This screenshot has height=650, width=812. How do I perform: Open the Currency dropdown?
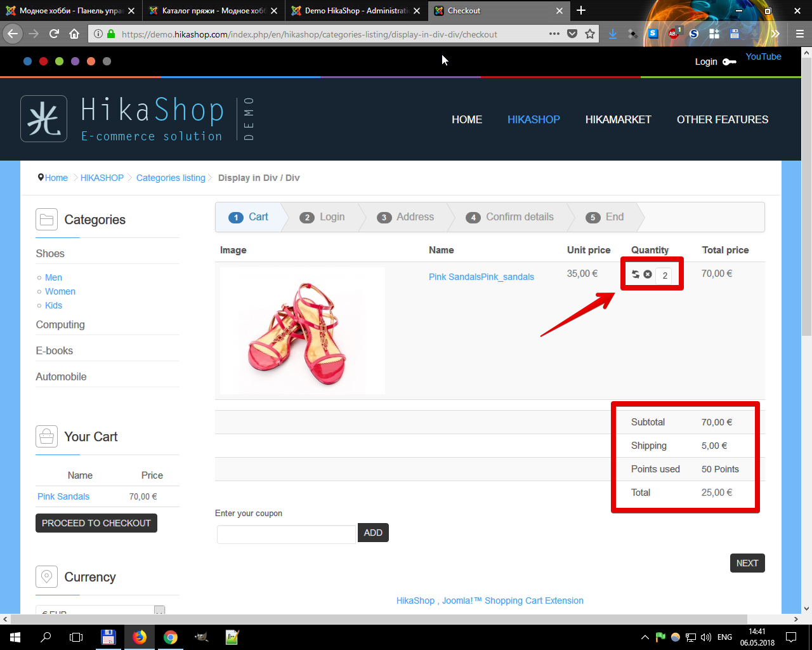pyautogui.click(x=100, y=611)
